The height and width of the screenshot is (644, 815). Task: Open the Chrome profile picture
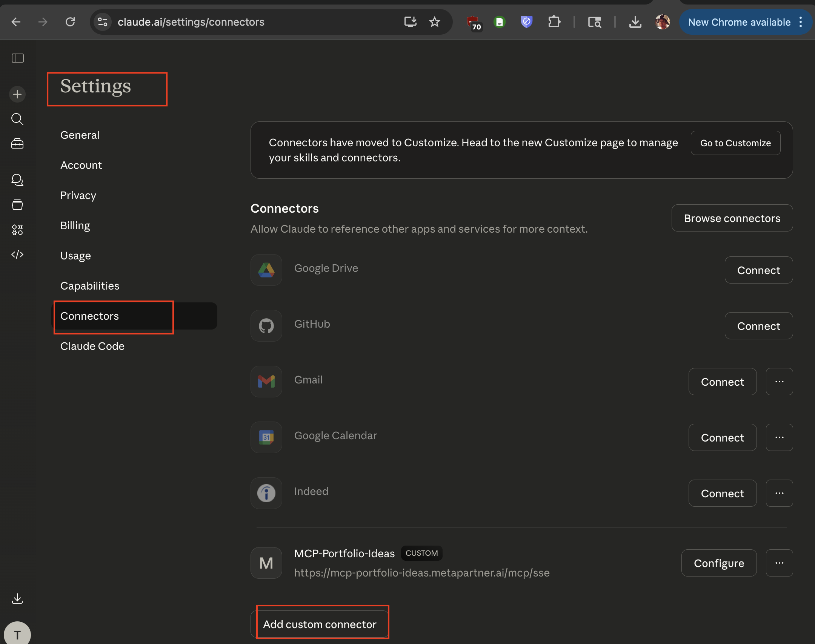(663, 22)
